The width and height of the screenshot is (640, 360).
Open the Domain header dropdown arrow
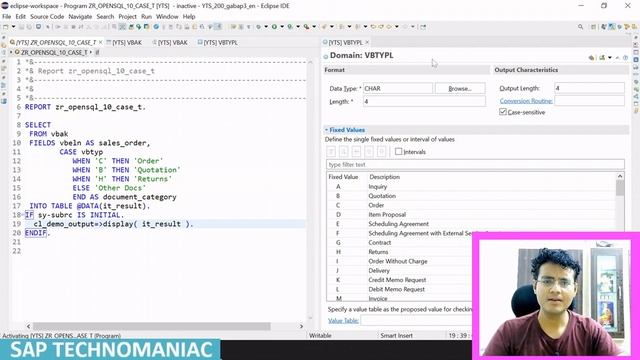(x=610, y=58)
